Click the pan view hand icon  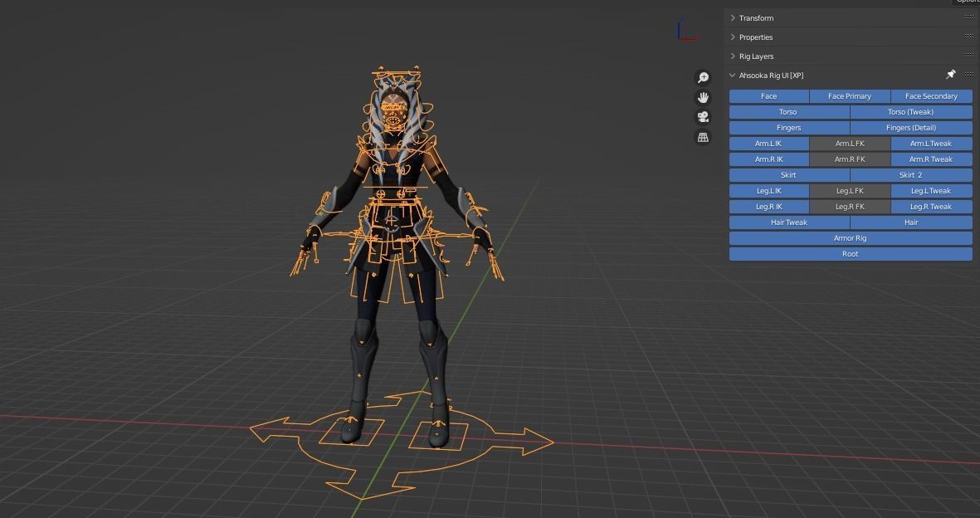coord(703,98)
